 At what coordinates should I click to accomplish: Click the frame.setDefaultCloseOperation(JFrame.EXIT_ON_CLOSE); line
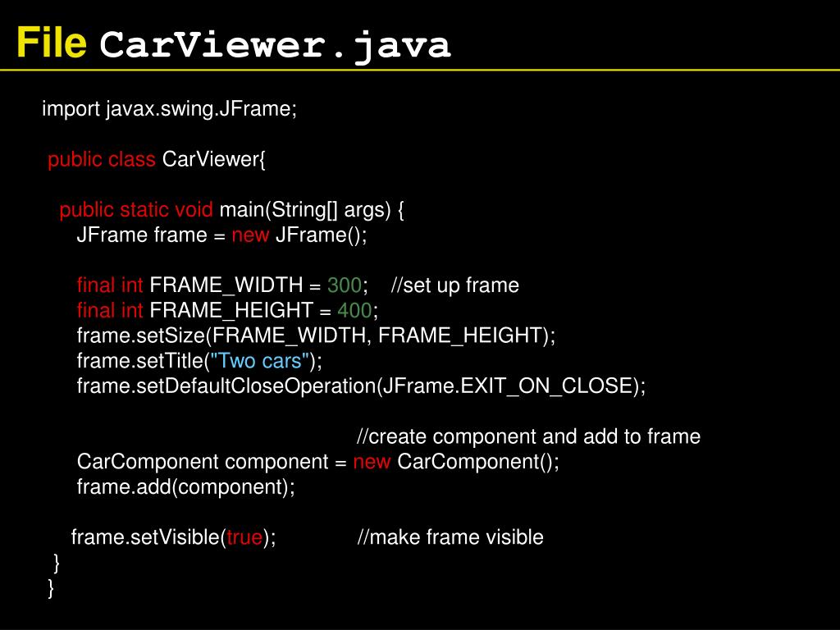point(361,386)
